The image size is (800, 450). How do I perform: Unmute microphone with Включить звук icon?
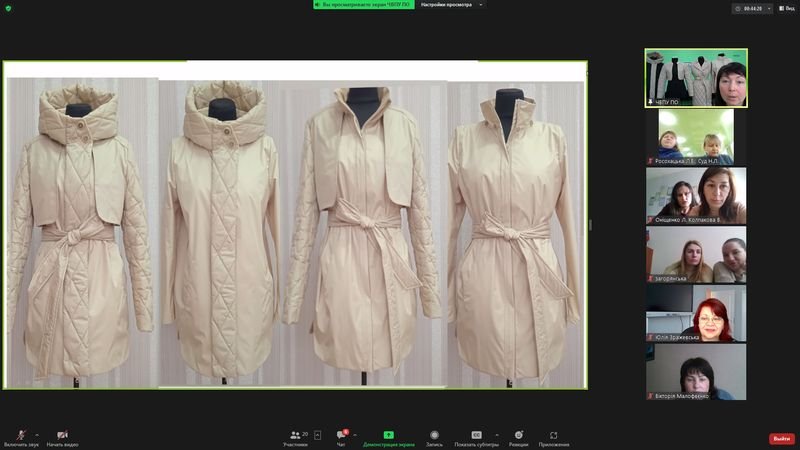[x=21, y=436]
